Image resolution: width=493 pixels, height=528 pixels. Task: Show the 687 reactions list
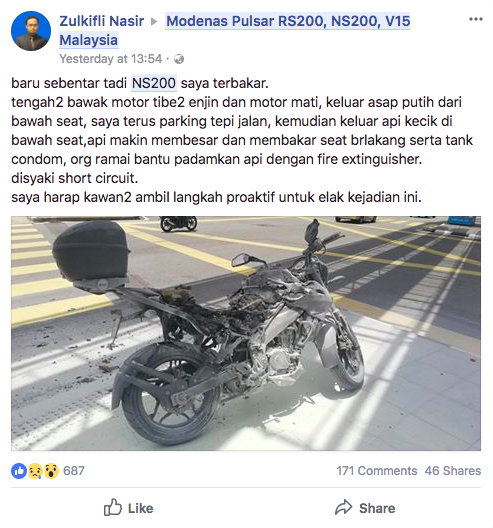click(x=74, y=471)
